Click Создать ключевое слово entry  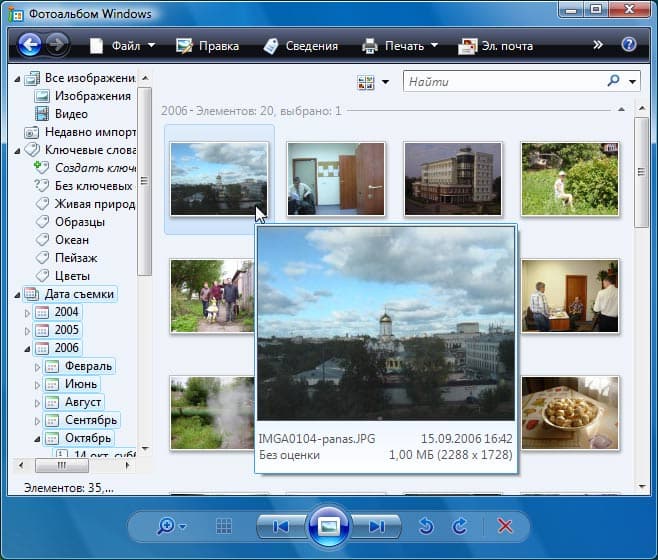coord(95,168)
